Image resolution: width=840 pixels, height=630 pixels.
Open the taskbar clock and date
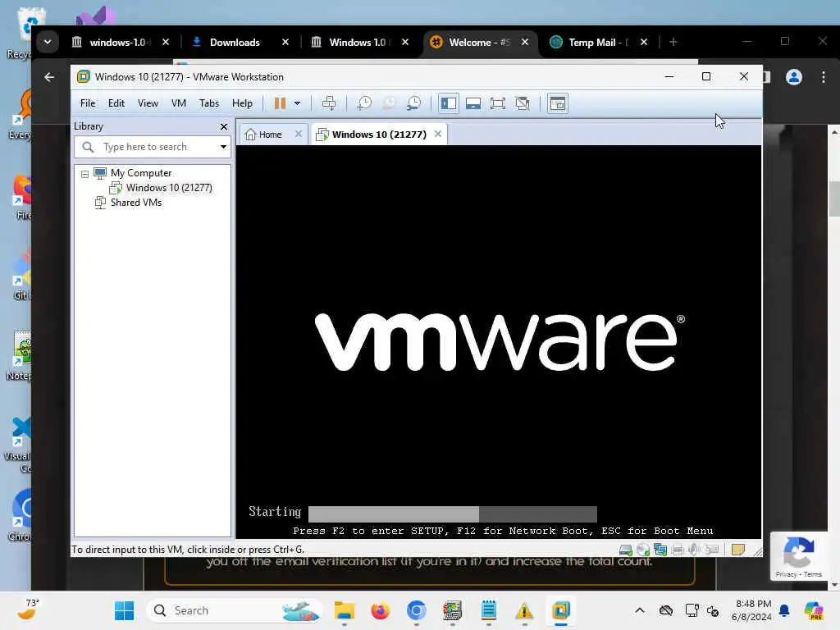[752, 610]
